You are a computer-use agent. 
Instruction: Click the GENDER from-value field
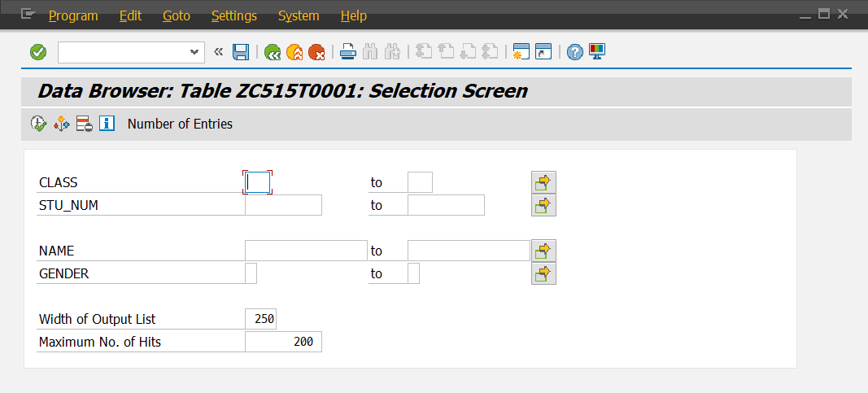tap(251, 273)
